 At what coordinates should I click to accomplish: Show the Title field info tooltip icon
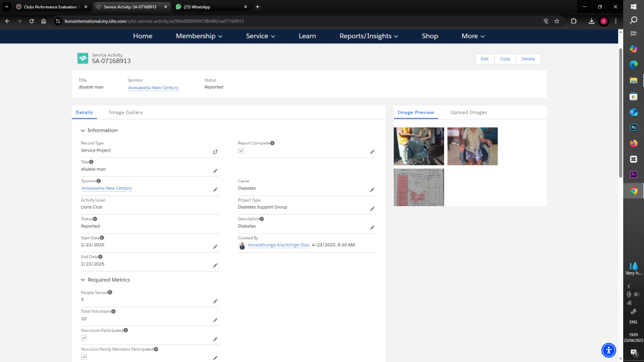pyautogui.click(x=91, y=162)
